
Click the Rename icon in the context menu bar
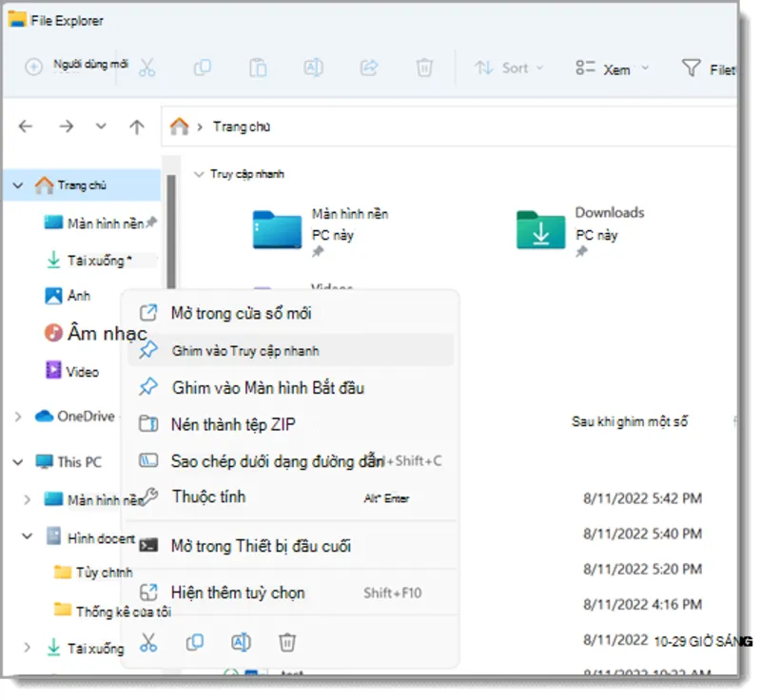(241, 643)
